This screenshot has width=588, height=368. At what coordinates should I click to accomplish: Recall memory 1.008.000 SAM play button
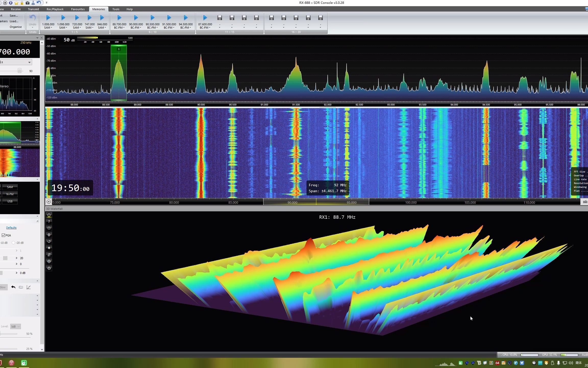click(48, 18)
